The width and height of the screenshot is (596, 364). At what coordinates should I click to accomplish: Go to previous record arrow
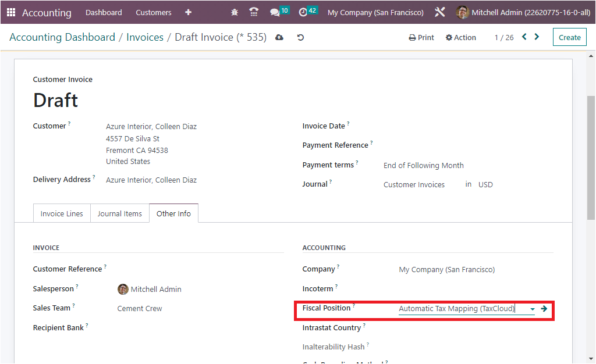(x=524, y=37)
